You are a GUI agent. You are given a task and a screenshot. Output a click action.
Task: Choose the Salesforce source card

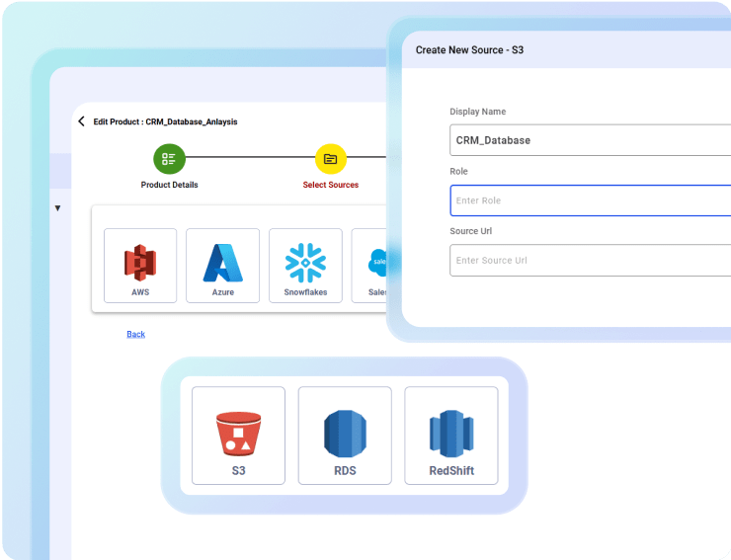[369, 266]
